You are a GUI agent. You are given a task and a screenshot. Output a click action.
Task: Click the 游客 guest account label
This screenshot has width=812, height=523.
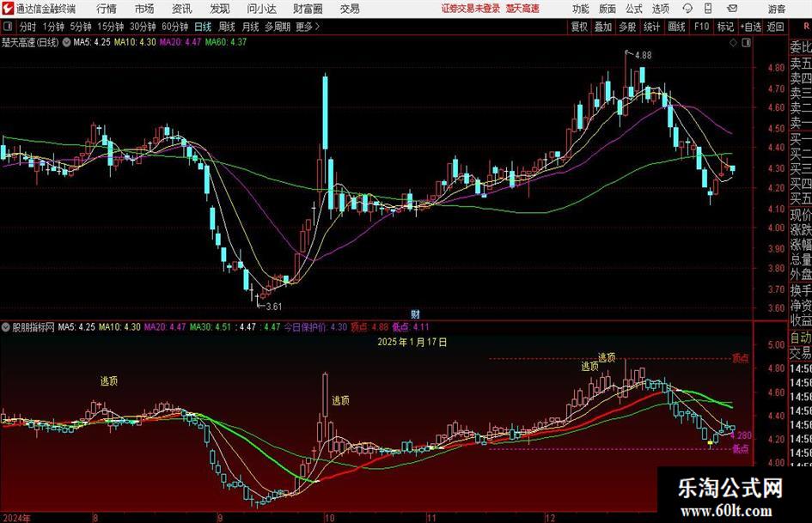(x=776, y=9)
